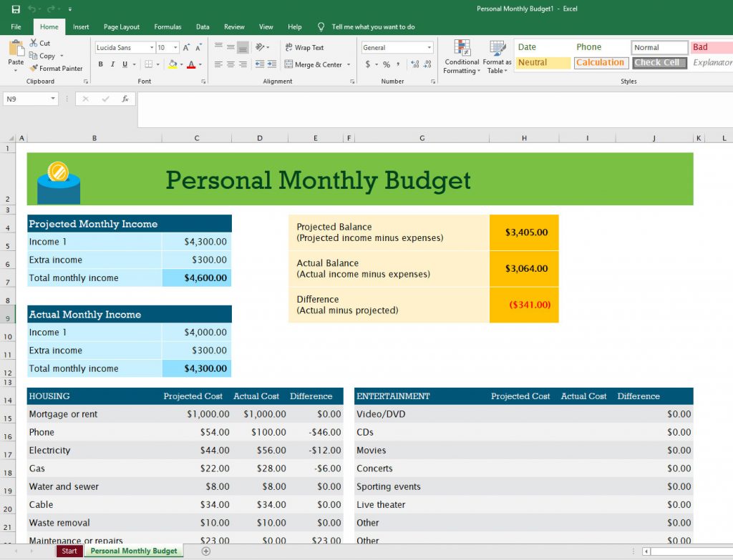Click the Insert Function fx button
Viewport: 733px width, 560px height.
coord(125,99)
